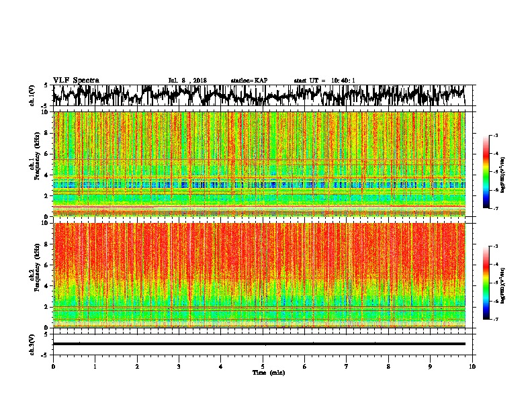Click the ch.2 spectrogram panel

259,275
